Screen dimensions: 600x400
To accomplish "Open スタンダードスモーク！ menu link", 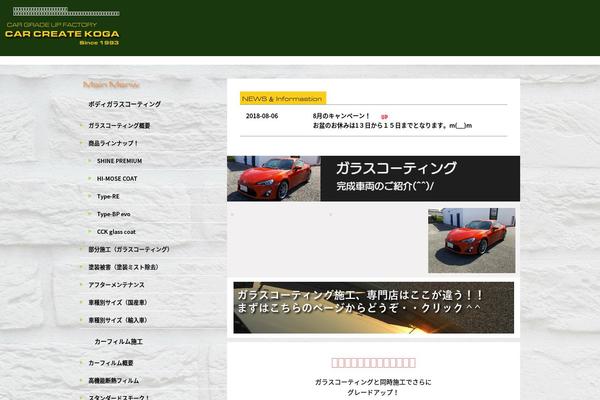I will pyautogui.click(x=119, y=397).
